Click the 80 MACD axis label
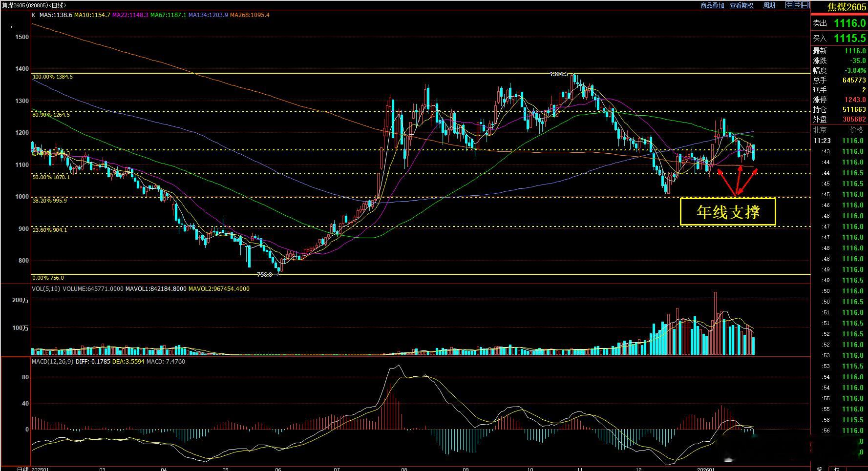The width and height of the screenshot is (868, 471). (x=25, y=378)
